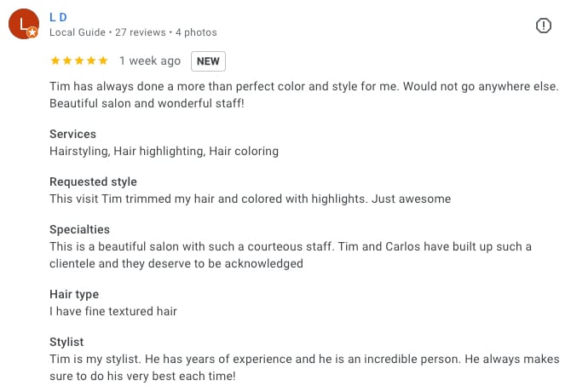
Task: Click the Services heading
Action: click(x=72, y=134)
